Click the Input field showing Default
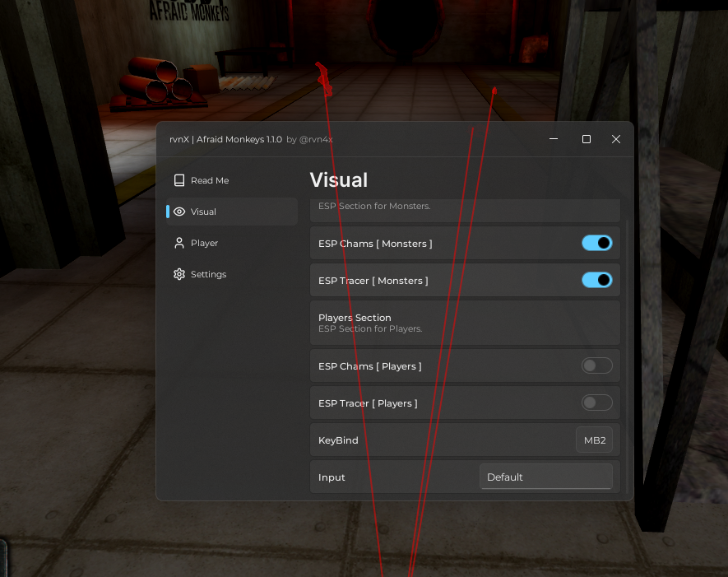This screenshot has width=728, height=577. pos(546,477)
